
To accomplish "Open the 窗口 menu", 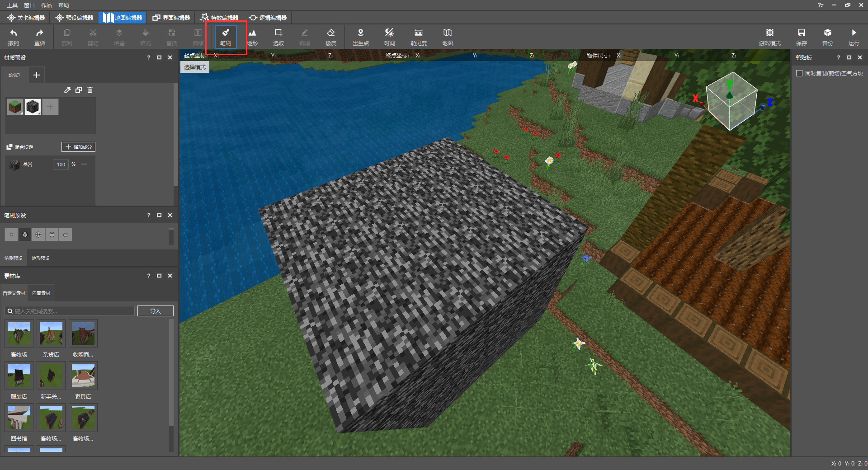I will pyautogui.click(x=29, y=5).
